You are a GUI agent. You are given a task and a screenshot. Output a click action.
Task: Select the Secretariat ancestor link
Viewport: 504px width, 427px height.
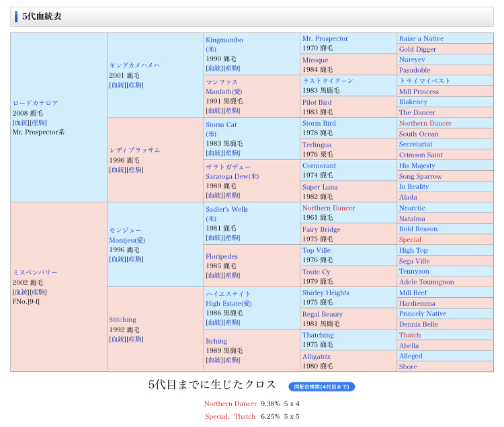tap(419, 145)
